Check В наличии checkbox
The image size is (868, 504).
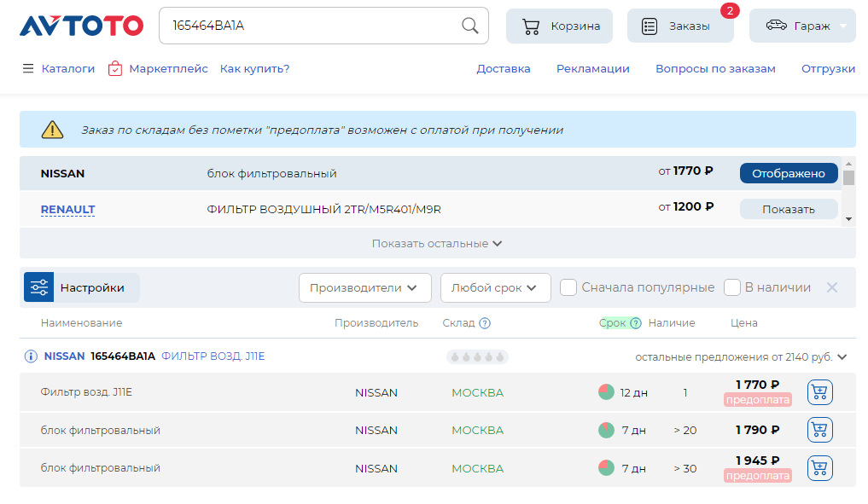(x=731, y=287)
